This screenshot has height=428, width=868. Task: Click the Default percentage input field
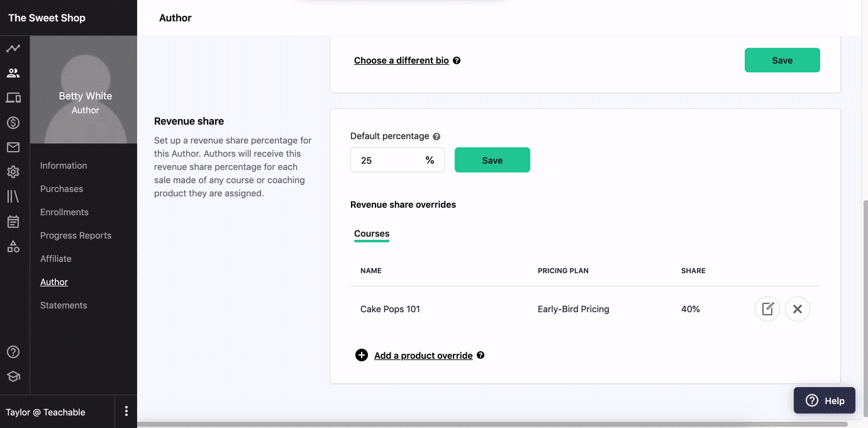(x=398, y=160)
